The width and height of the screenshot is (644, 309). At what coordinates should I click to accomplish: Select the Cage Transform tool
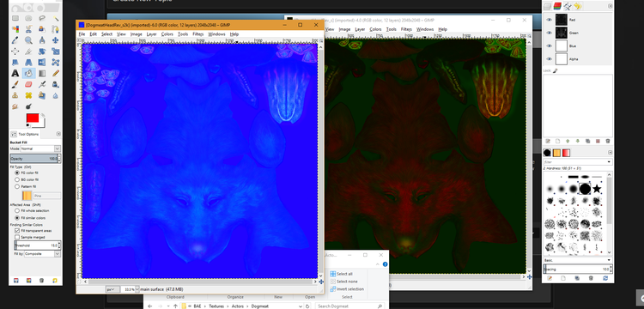pos(56,63)
